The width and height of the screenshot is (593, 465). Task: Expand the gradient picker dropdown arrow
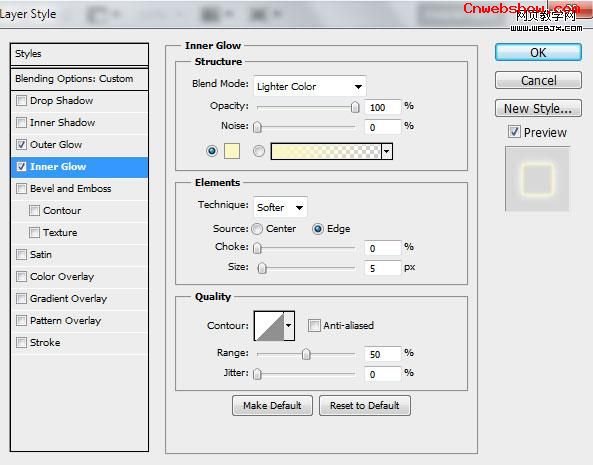tap(387, 151)
